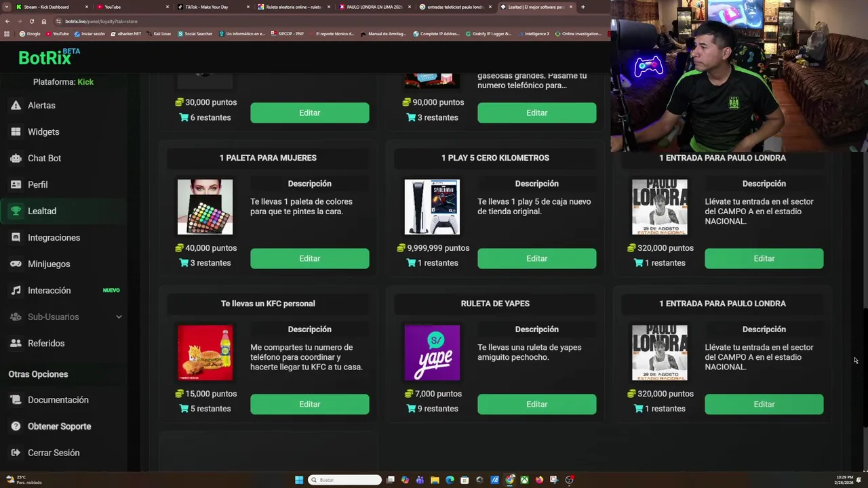Switch to entradas teleticket paulo londra tab
868x488 pixels.
coord(454,7)
